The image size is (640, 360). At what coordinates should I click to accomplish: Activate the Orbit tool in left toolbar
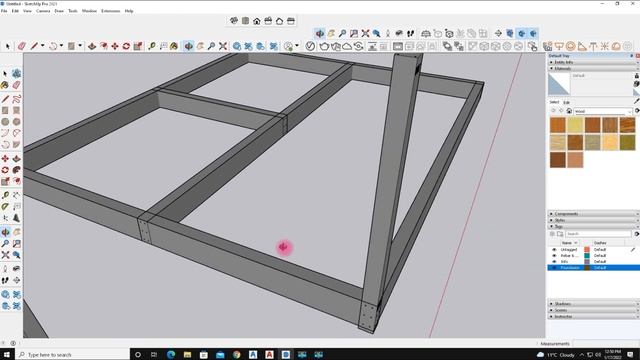5,232
